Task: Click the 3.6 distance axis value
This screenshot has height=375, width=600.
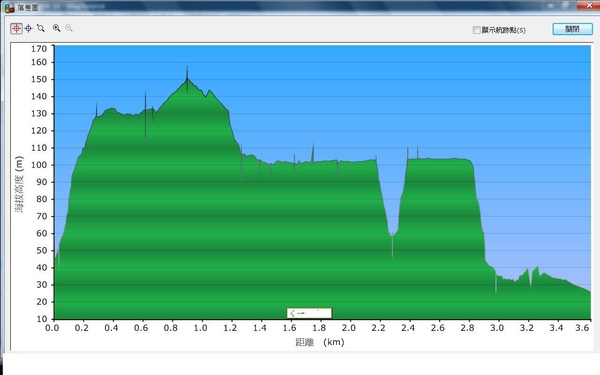Action: (x=582, y=328)
